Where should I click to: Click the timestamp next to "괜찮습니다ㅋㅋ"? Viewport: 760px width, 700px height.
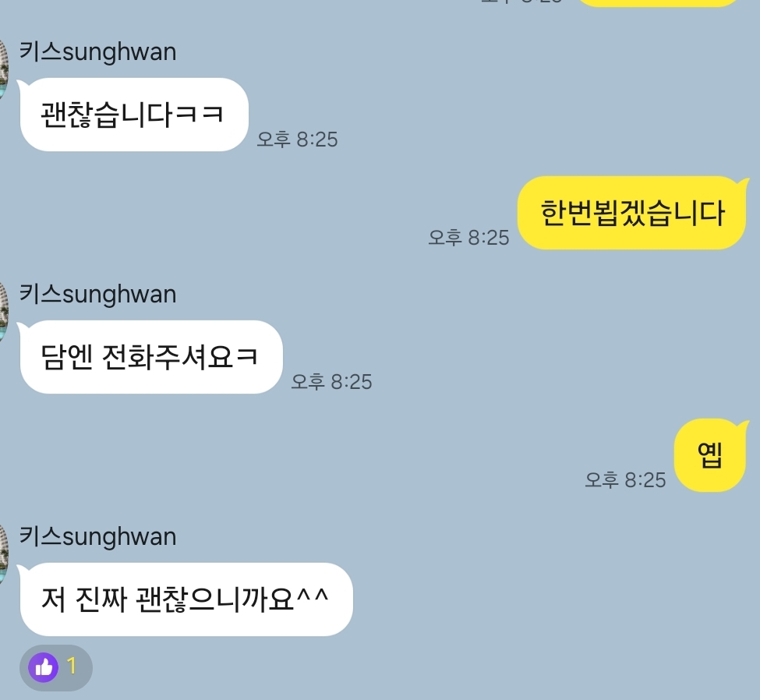[x=297, y=140]
